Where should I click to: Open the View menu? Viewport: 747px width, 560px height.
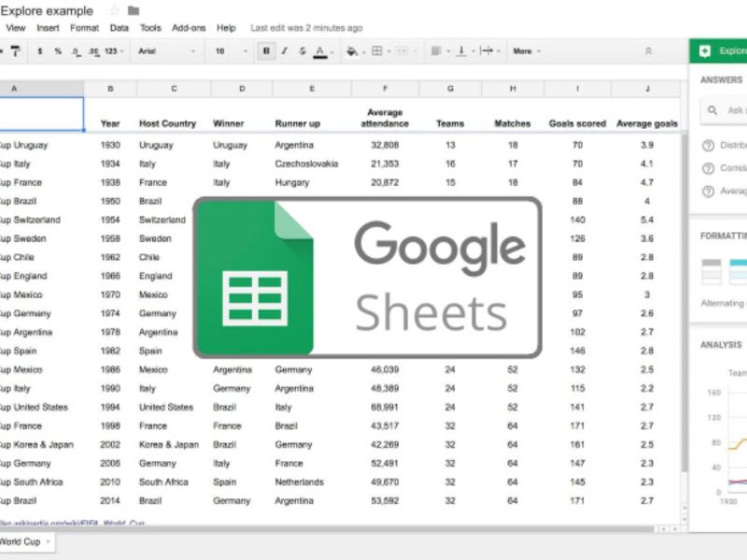16,28
